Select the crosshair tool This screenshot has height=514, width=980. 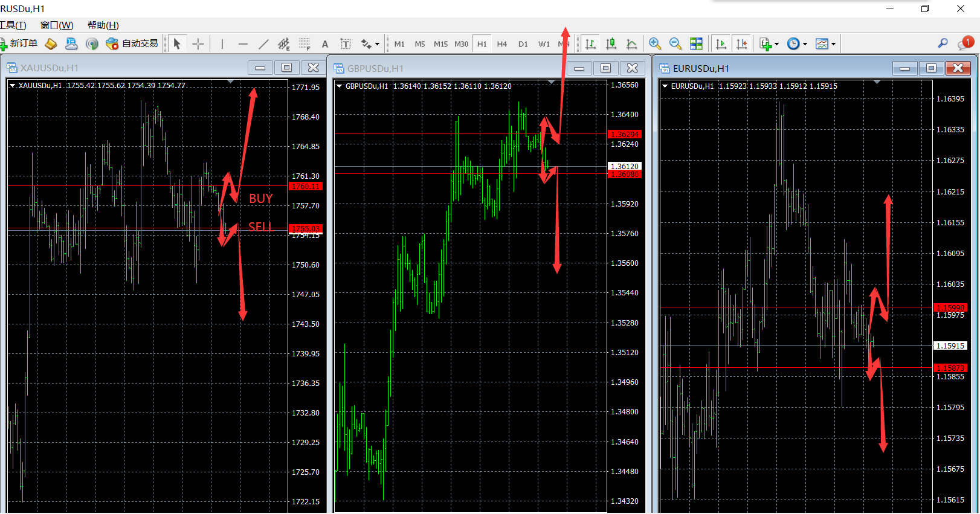click(198, 44)
